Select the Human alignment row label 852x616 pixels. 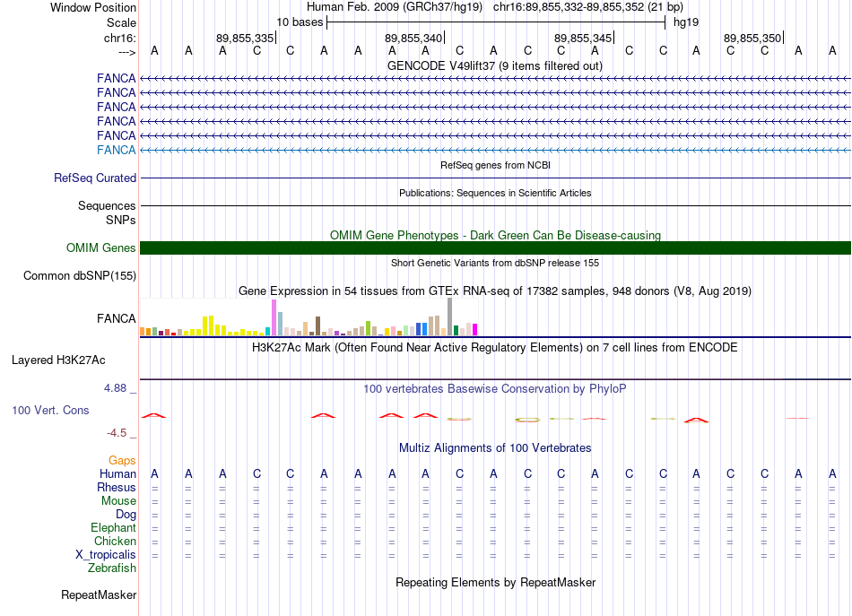coord(117,473)
